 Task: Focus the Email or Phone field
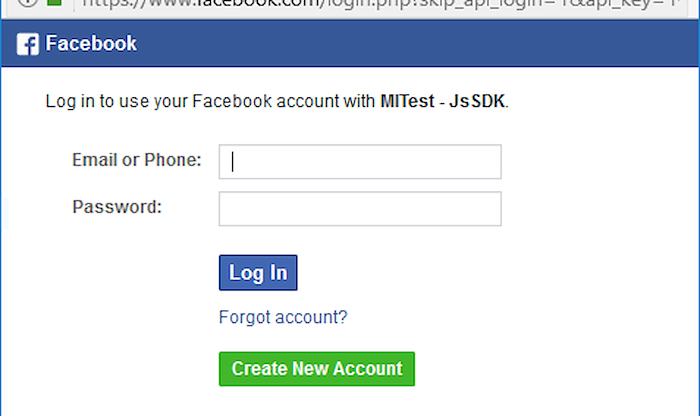pos(360,162)
